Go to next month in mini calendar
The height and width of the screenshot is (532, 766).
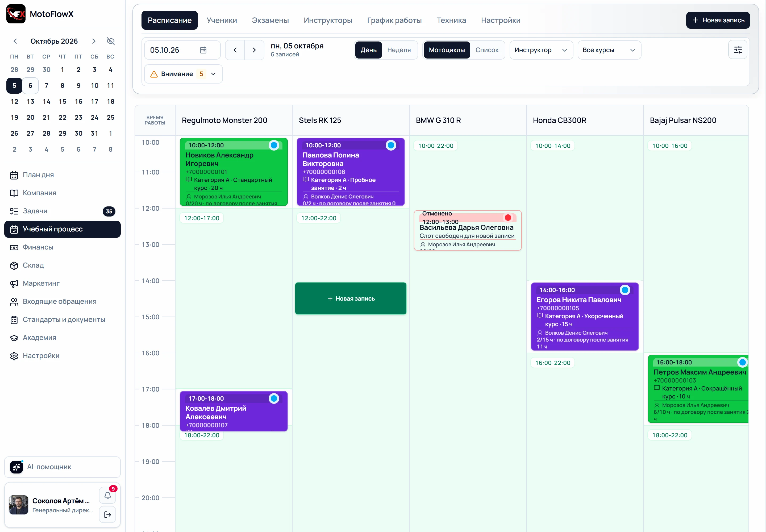[94, 41]
